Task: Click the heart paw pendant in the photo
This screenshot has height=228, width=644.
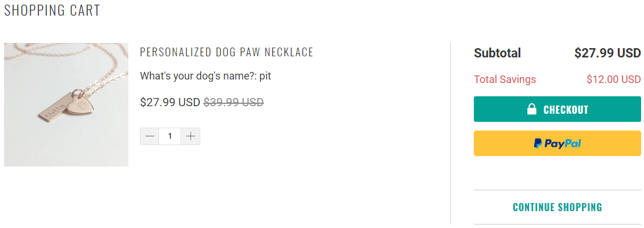Action: tap(80, 107)
